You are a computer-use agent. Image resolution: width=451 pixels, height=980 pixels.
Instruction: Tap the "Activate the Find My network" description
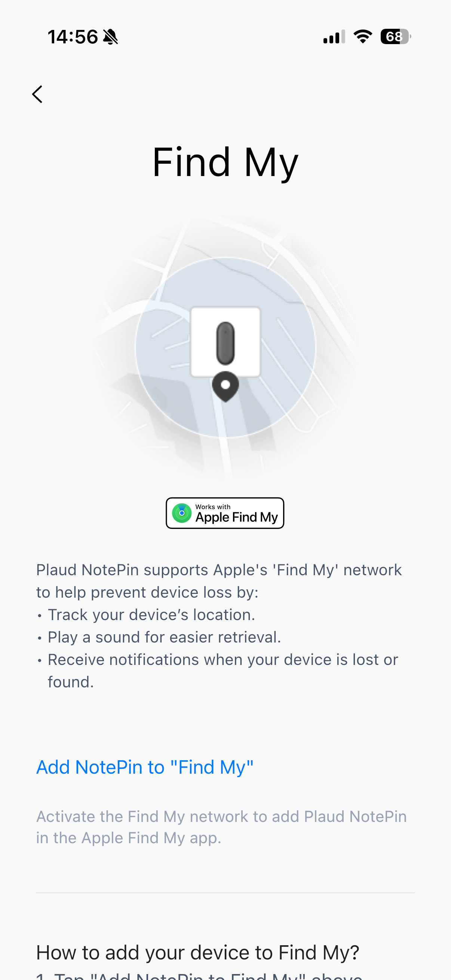click(221, 827)
